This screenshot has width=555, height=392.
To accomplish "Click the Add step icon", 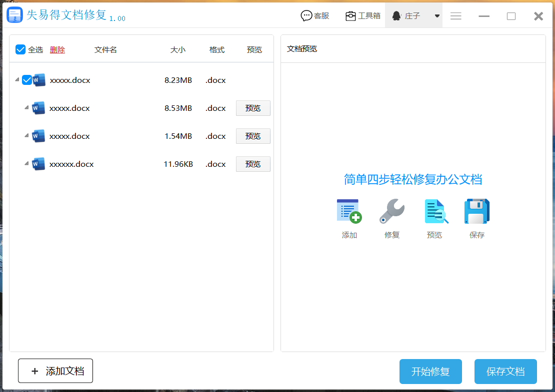I will pyautogui.click(x=349, y=211).
